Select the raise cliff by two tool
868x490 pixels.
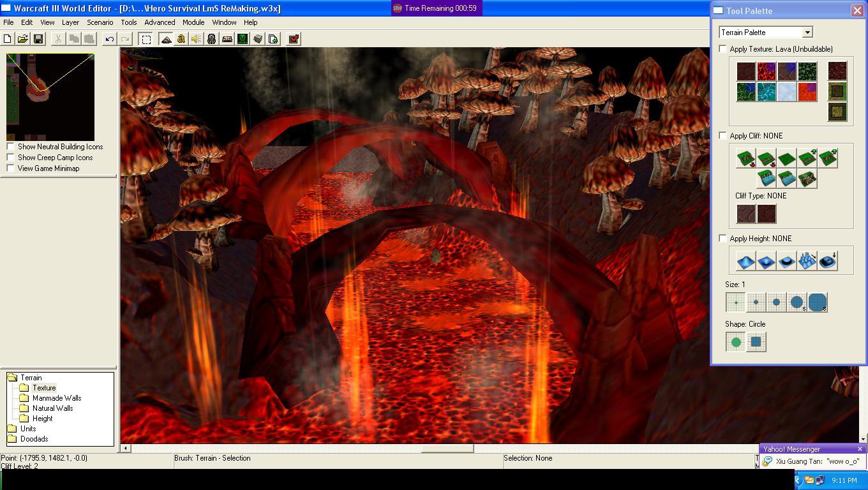tap(828, 158)
